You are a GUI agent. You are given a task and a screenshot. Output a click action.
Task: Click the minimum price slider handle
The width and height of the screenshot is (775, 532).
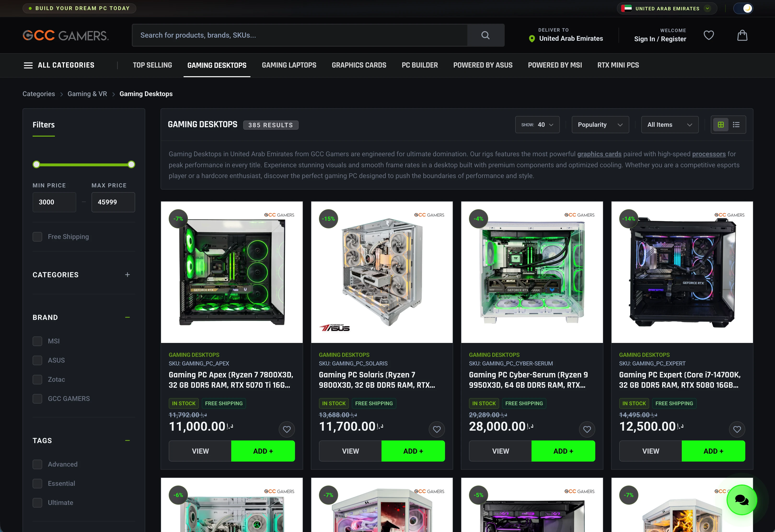coord(36,164)
